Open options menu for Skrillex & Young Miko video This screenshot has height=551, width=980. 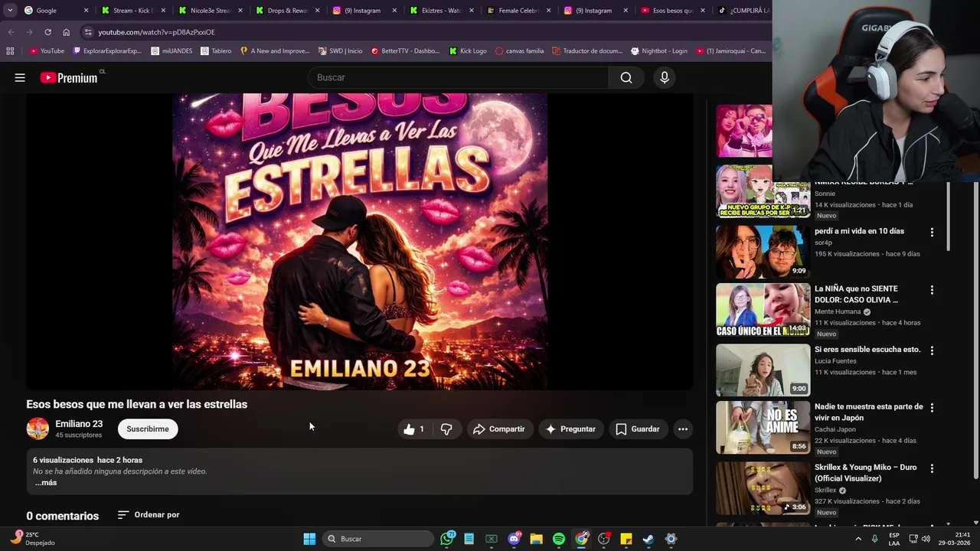[932, 468]
